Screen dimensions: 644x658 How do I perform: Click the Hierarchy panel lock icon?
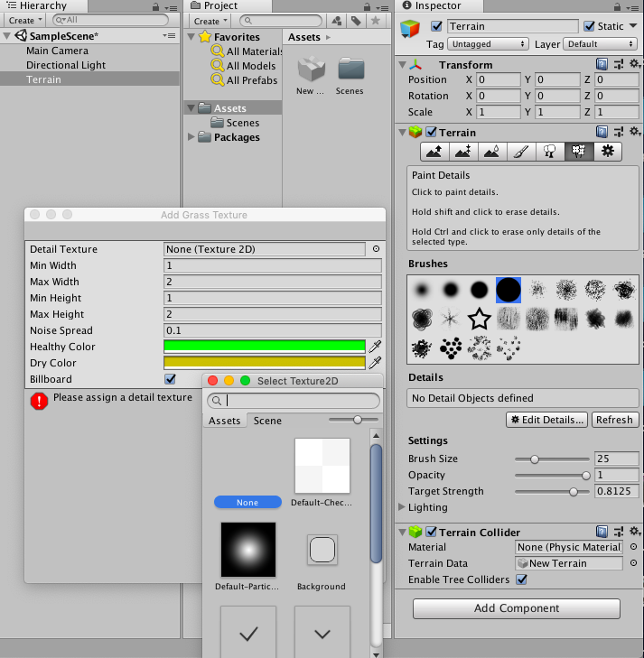(155, 6)
